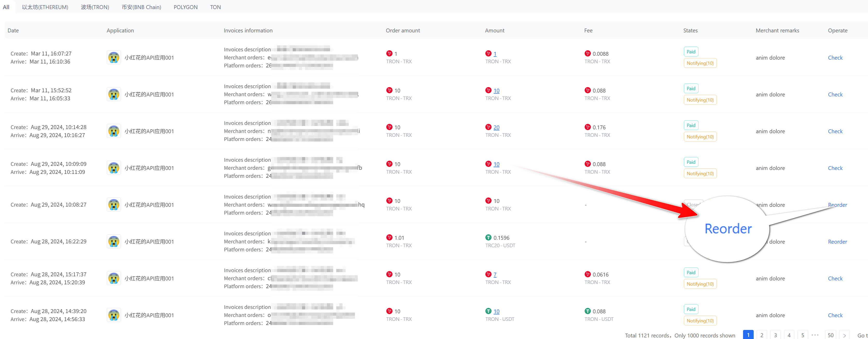868x339 pixels.
Task: Open amount link 20 in third row
Action: 496,127
